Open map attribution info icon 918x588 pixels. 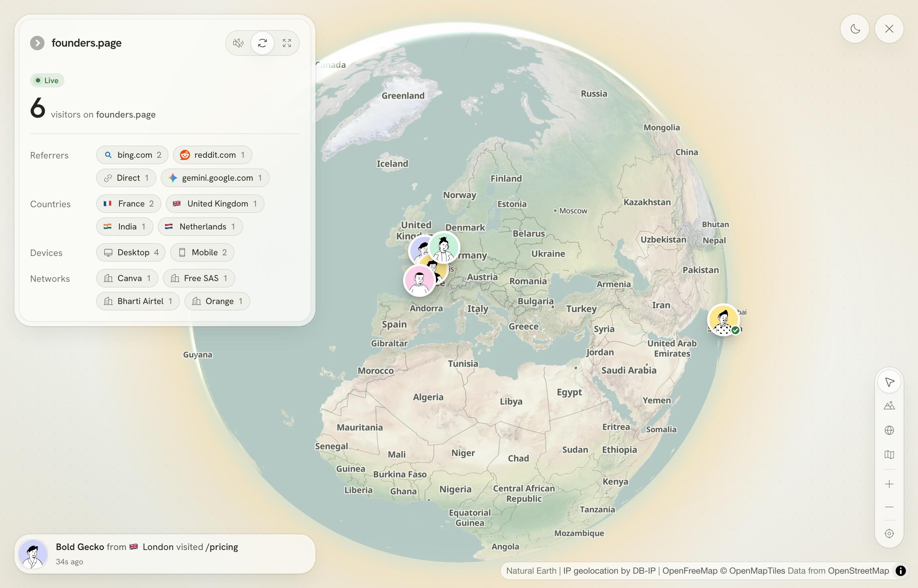tap(901, 570)
